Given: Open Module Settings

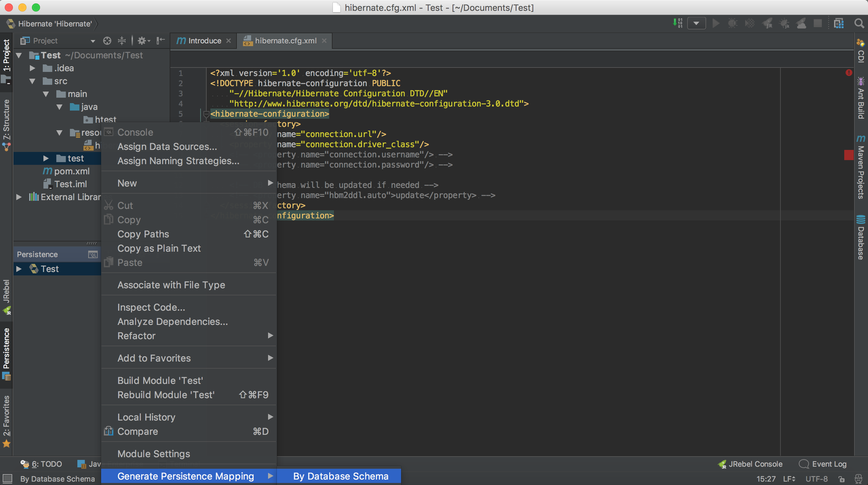Looking at the screenshot, I should [189, 454].
